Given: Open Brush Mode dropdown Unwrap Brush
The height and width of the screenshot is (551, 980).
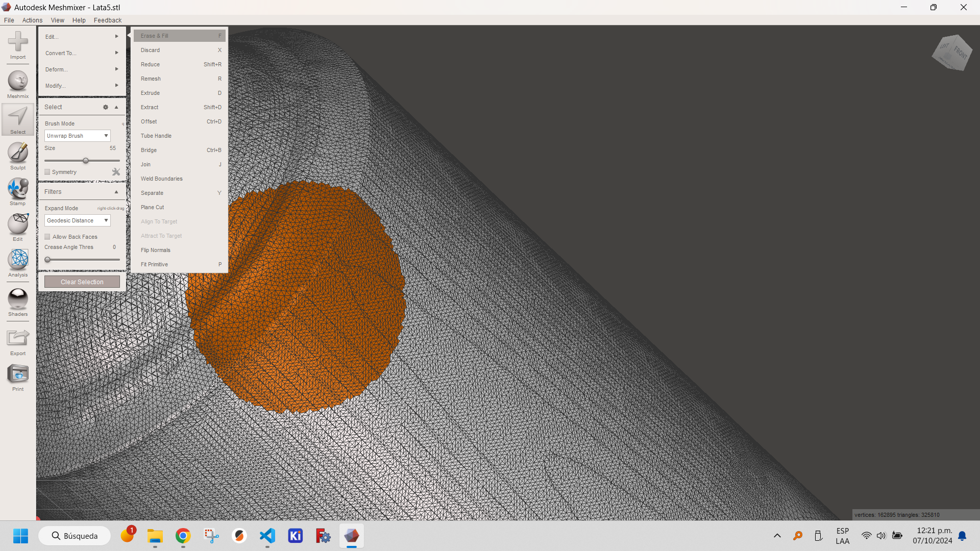Looking at the screenshot, I should (78, 136).
